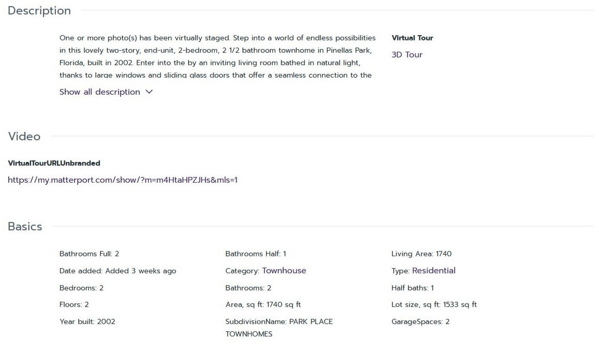The height and width of the screenshot is (364, 599).
Task: Click the Floors: 2 entry
Action: [x=74, y=304]
